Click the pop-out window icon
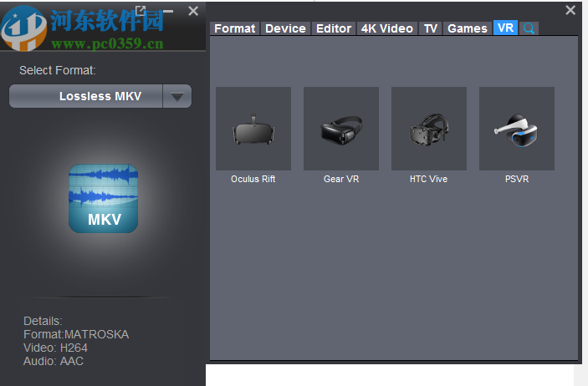 pyautogui.click(x=141, y=10)
